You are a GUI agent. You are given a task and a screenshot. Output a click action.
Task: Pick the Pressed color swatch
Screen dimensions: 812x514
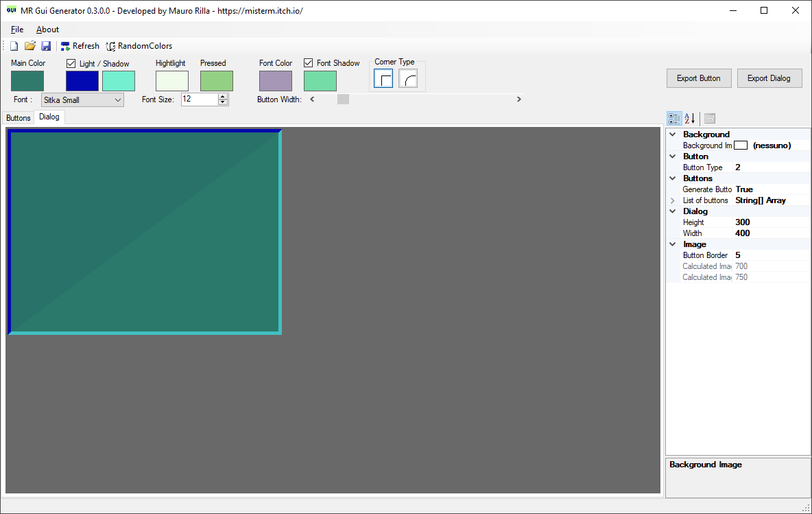click(x=217, y=81)
